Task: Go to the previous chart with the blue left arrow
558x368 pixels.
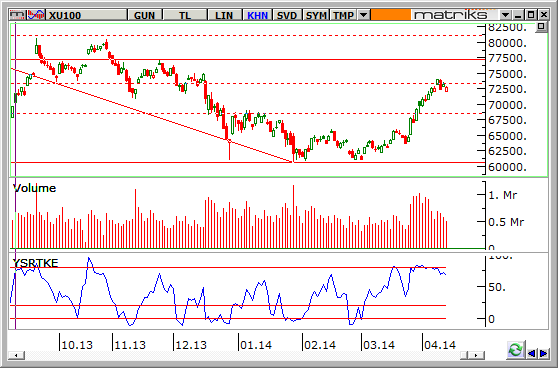Action: 532,353
